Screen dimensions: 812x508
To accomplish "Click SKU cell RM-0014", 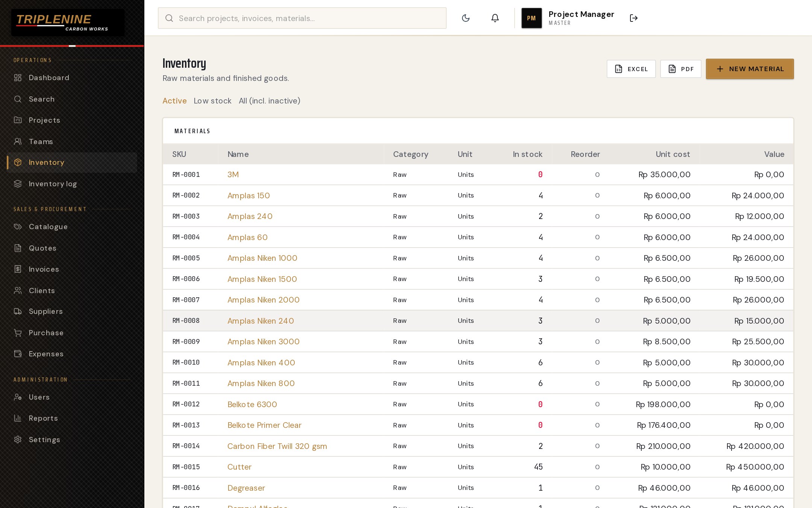I will tap(186, 446).
